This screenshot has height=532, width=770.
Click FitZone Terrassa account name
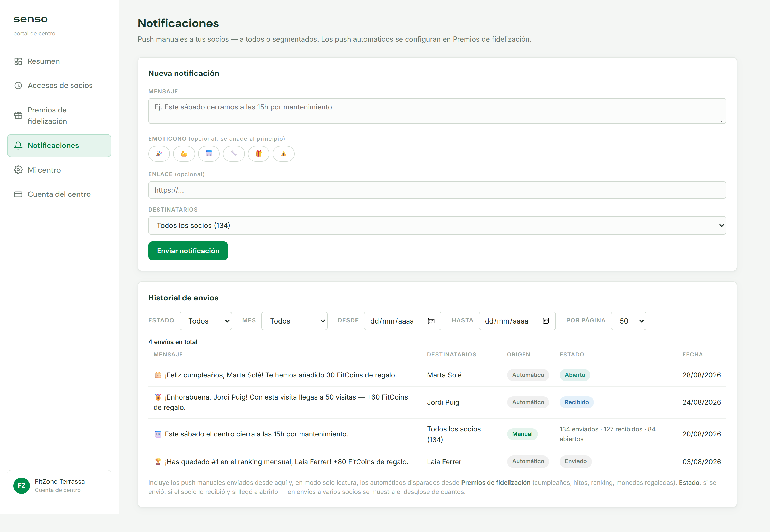pyautogui.click(x=60, y=481)
